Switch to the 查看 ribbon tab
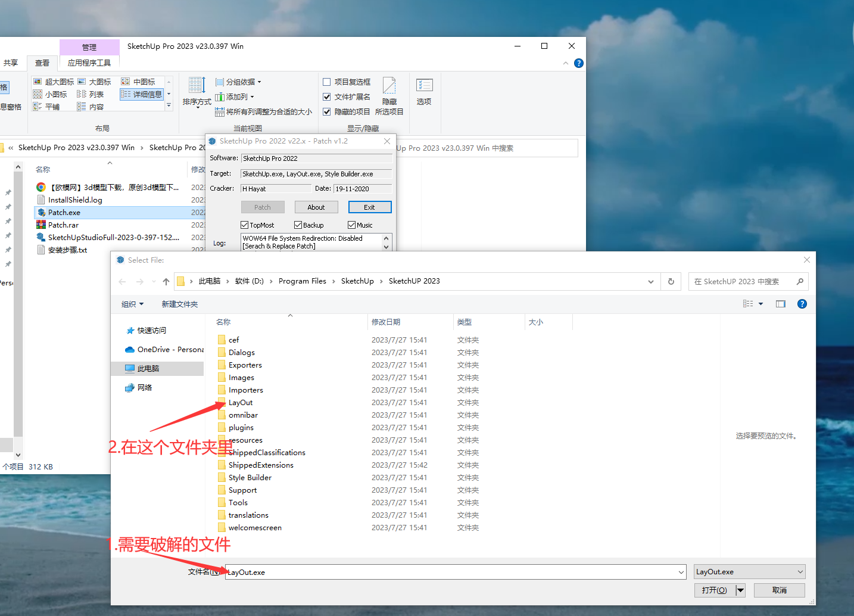 (x=42, y=63)
